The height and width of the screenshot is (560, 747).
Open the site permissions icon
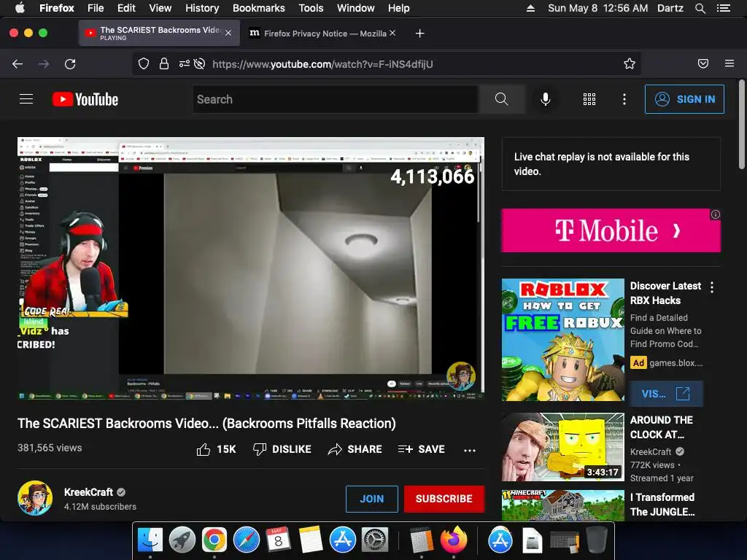185,64
